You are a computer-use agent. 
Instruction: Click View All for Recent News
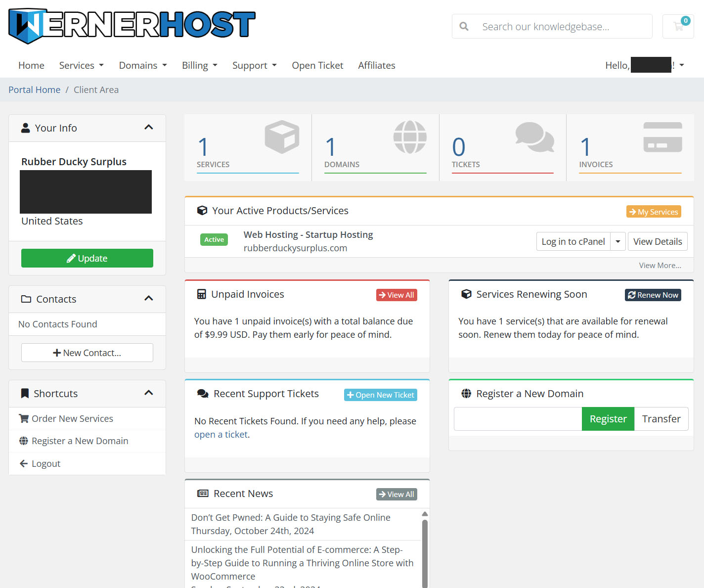tap(396, 494)
